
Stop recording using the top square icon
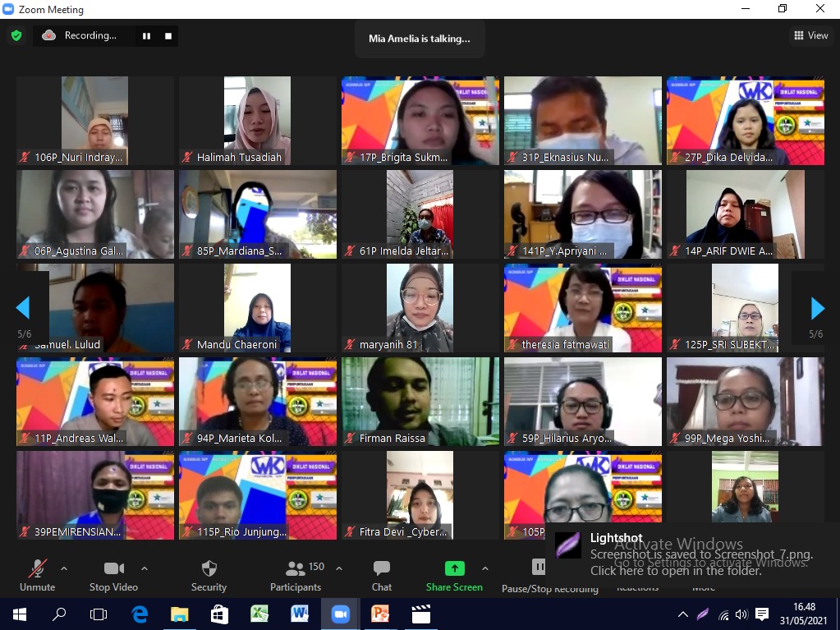pyautogui.click(x=168, y=36)
